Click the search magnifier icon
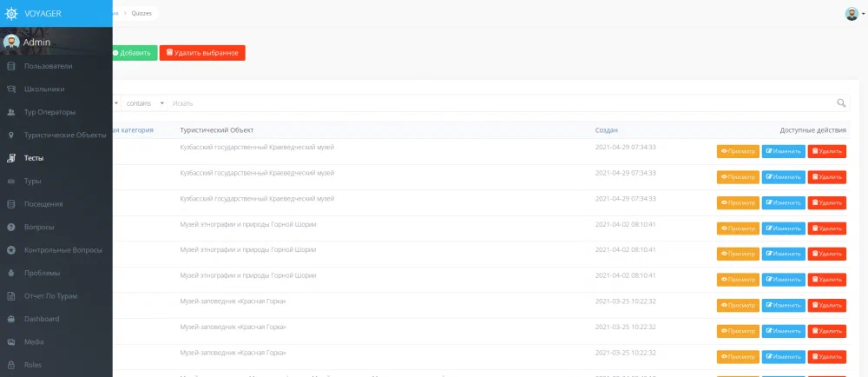 [841, 103]
